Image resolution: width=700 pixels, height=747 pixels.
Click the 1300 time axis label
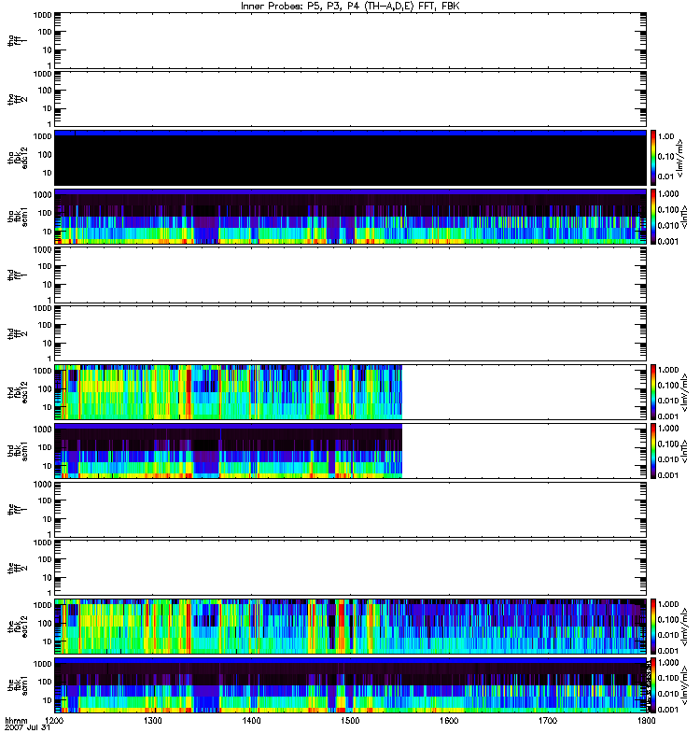pyautogui.click(x=153, y=720)
